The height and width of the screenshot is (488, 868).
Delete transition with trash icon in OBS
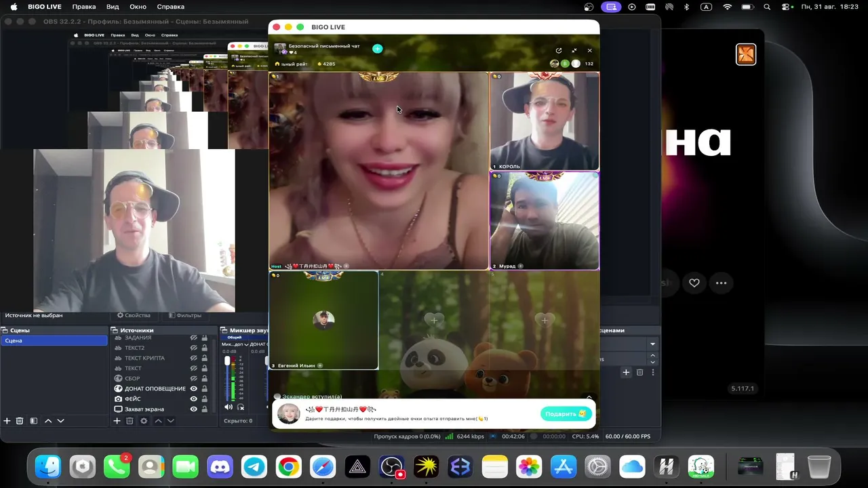(x=639, y=372)
